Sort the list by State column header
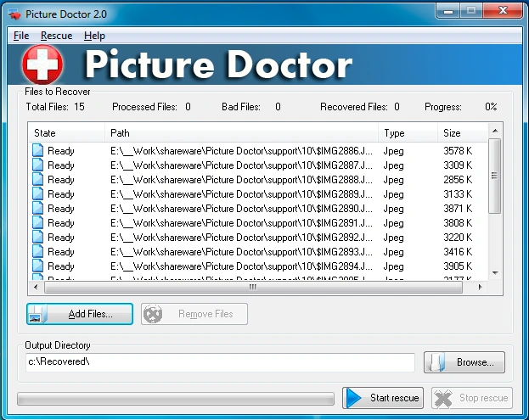Viewport: 529px width, 420px height. 66,133
